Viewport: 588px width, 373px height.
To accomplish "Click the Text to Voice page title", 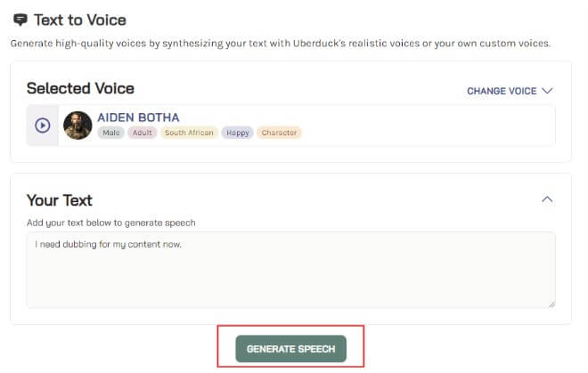I will click(80, 20).
